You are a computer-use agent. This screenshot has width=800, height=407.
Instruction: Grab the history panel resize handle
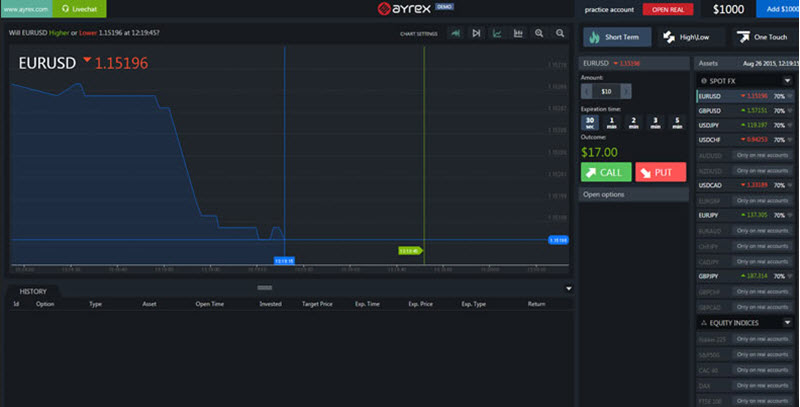tap(264, 288)
